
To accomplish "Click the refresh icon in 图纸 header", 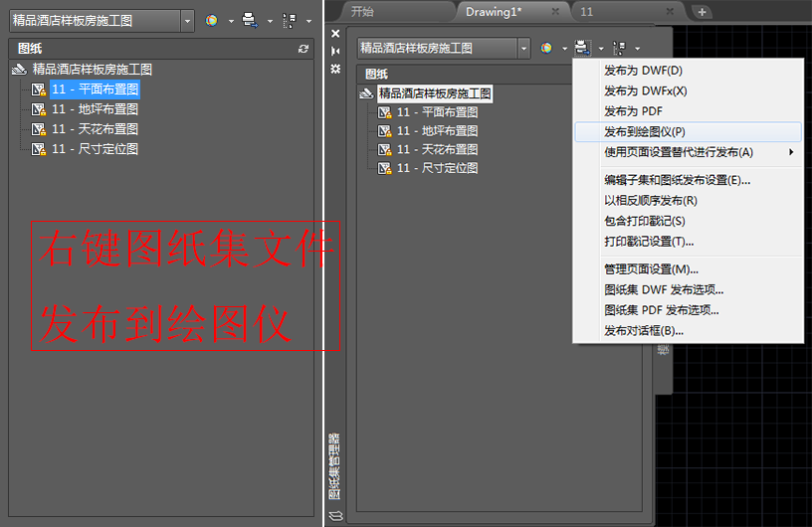I will 304,48.
